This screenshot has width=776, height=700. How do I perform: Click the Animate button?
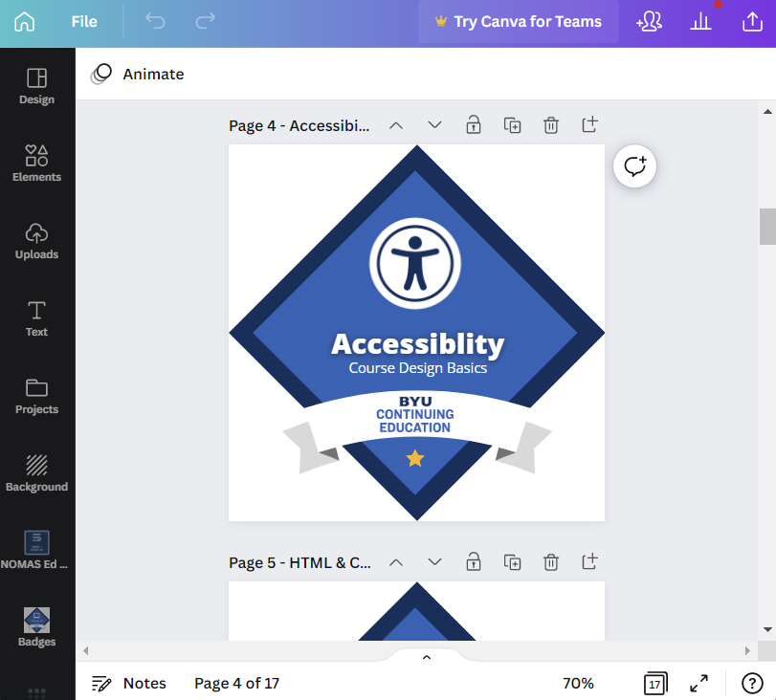pos(138,74)
